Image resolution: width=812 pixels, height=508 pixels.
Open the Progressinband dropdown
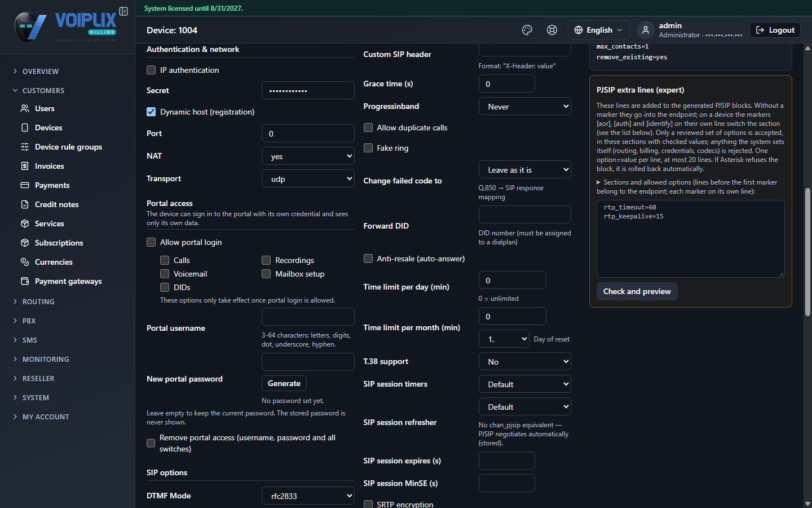525,107
